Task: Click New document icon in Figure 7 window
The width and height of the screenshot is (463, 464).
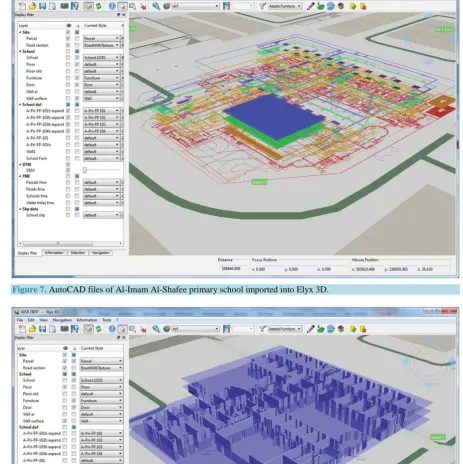Action: point(22,6)
